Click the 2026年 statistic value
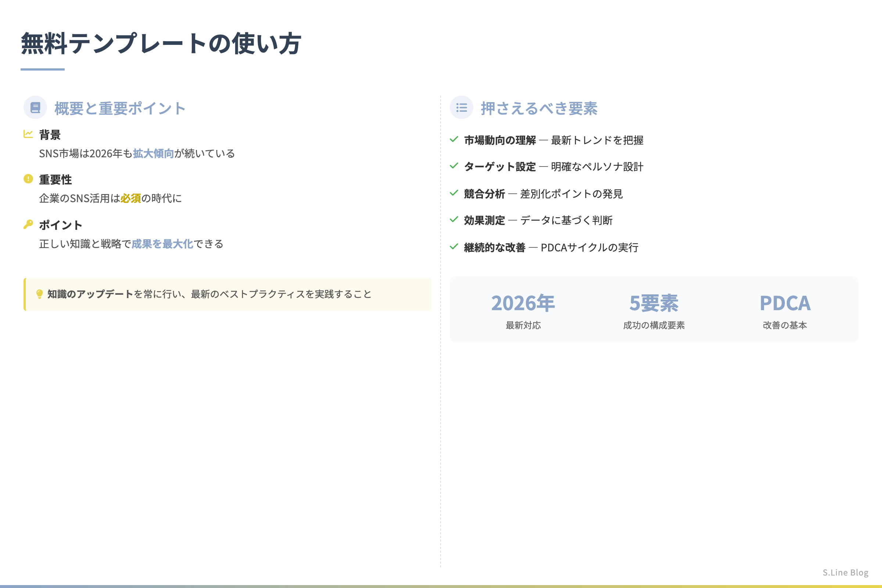The width and height of the screenshot is (882, 588). tap(523, 303)
